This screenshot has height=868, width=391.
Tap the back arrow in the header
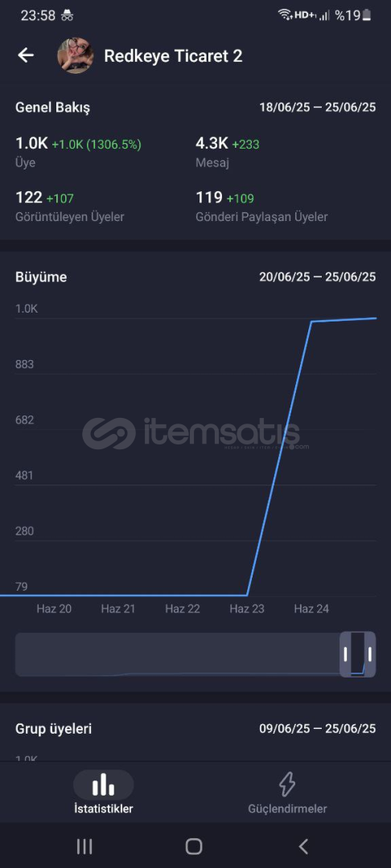click(x=26, y=55)
